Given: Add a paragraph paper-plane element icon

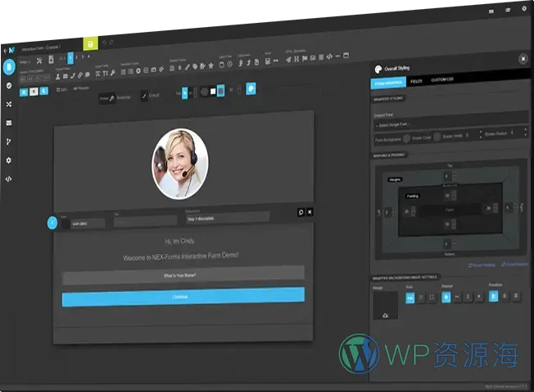Looking at the screenshot, I should (x=288, y=60).
